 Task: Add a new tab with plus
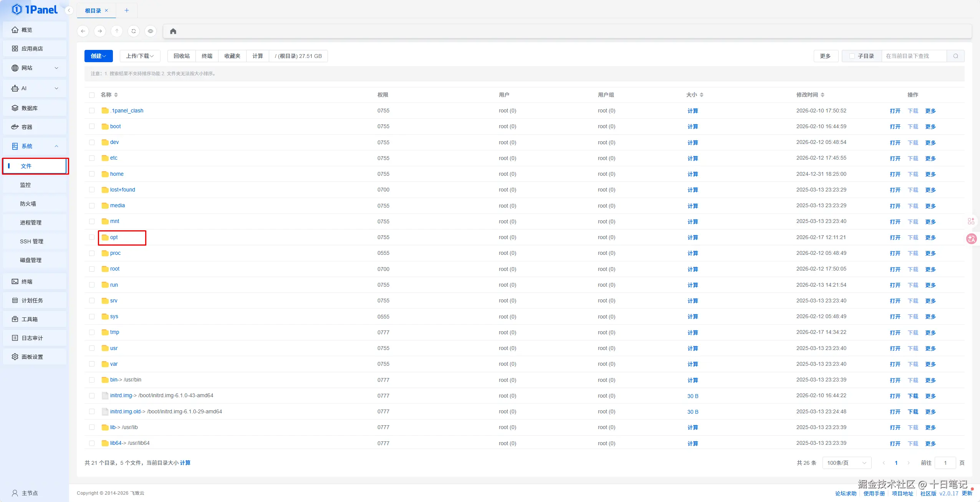tap(126, 10)
